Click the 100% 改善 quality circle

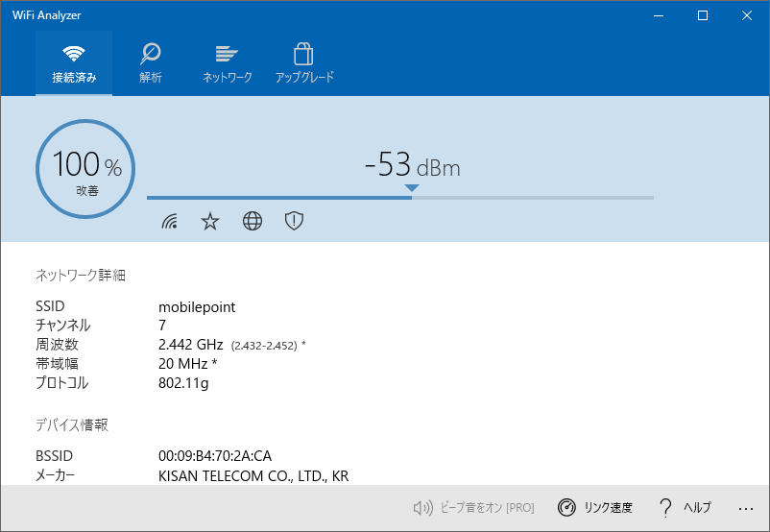point(85,169)
